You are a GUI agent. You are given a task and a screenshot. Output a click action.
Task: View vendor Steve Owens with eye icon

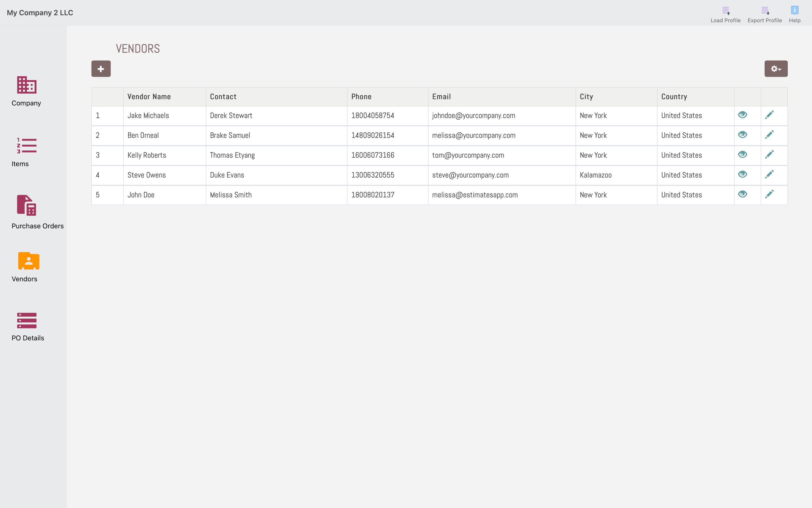click(x=743, y=174)
